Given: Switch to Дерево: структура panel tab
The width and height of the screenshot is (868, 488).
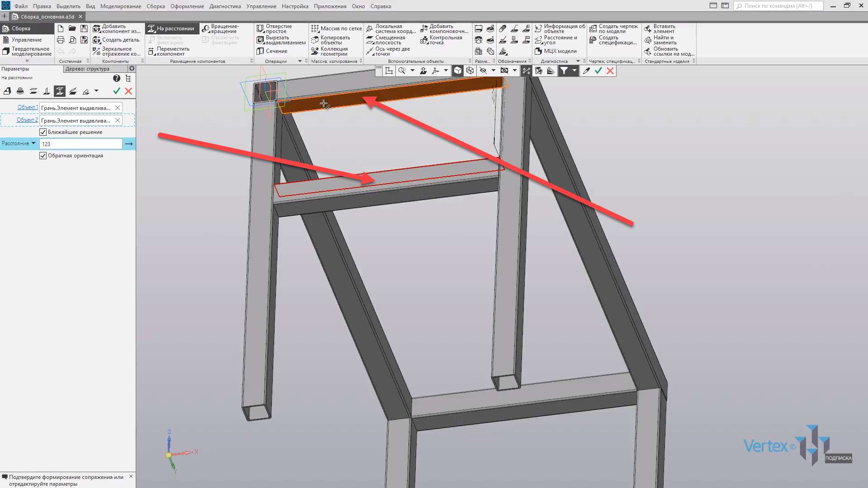Looking at the screenshot, I should coord(95,69).
